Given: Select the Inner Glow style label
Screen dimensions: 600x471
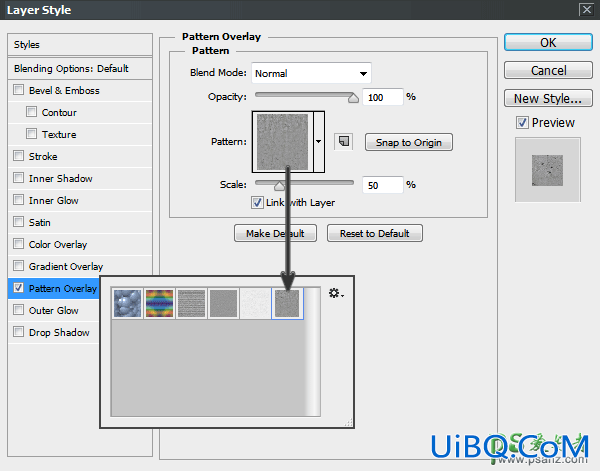Looking at the screenshot, I should [x=54, y=200].
